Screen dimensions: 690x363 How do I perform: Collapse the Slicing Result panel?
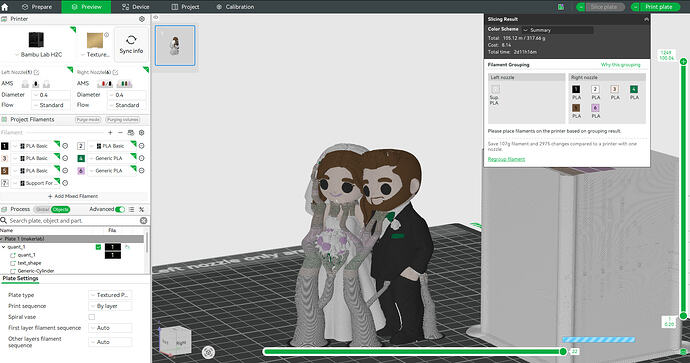point(646,19)
